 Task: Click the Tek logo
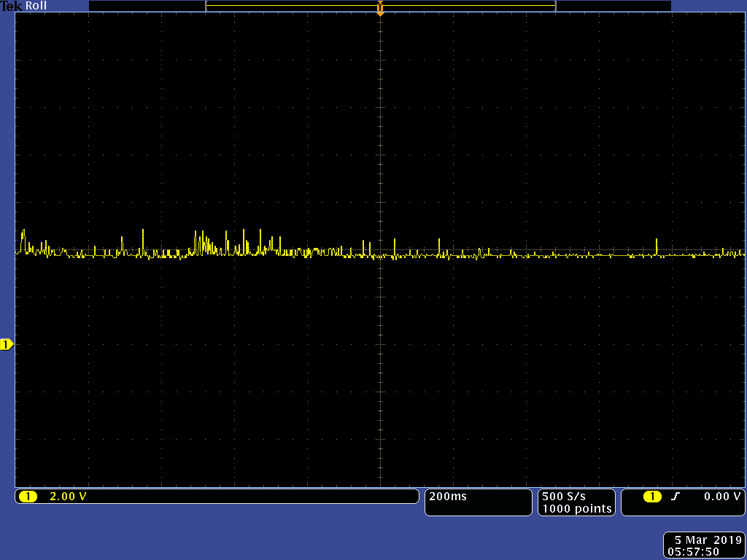coord(12,6)
